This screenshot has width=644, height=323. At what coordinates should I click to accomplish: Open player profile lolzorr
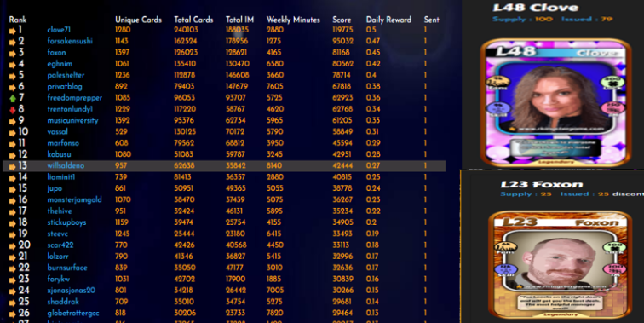point(58,257)
